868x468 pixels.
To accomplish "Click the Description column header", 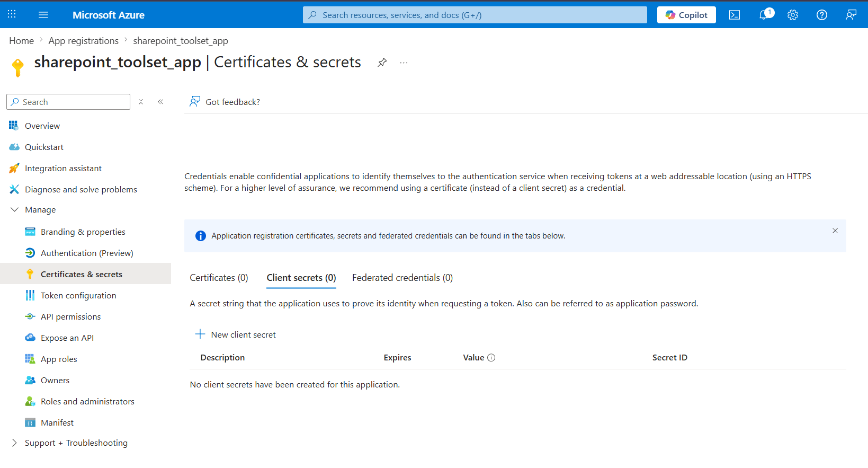I will (222, 358).
